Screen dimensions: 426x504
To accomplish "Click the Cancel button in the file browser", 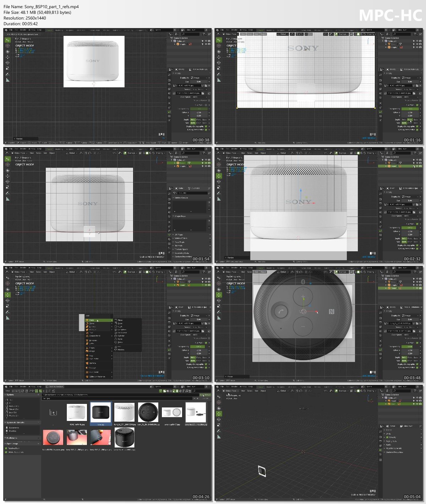I will [205, 399].
